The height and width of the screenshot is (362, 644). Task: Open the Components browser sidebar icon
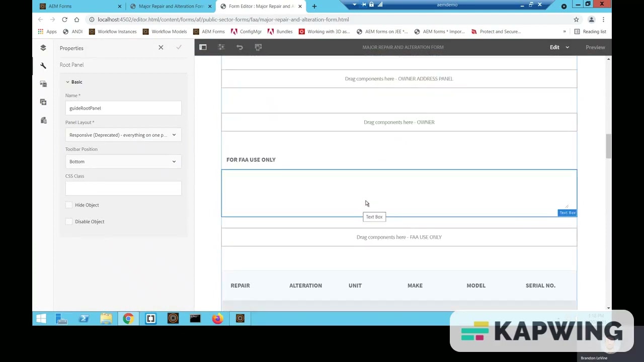point(43,102)
